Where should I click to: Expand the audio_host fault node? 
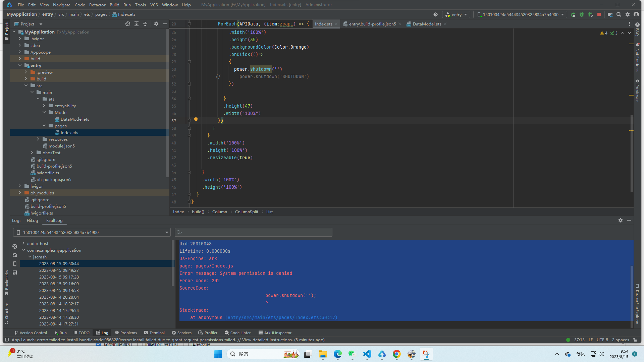pos(23,243)
